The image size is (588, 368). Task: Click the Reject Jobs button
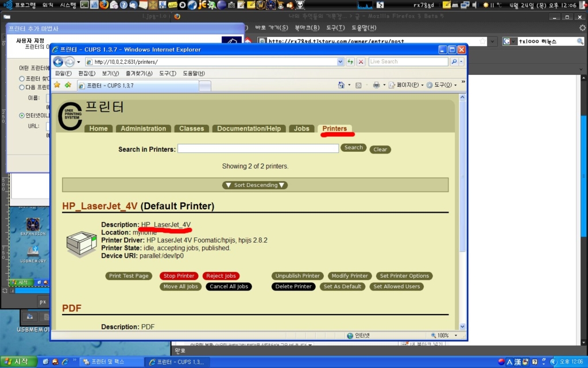click(221, 276)
